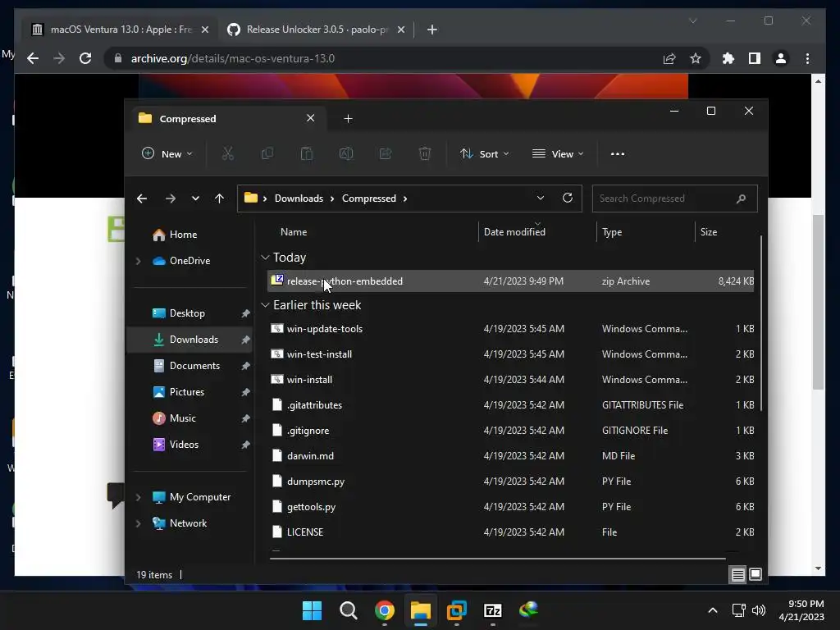The height and width of the screenshot is (630, 840).
Task: Open the View dropdown
Action: [x=558, y=153]
